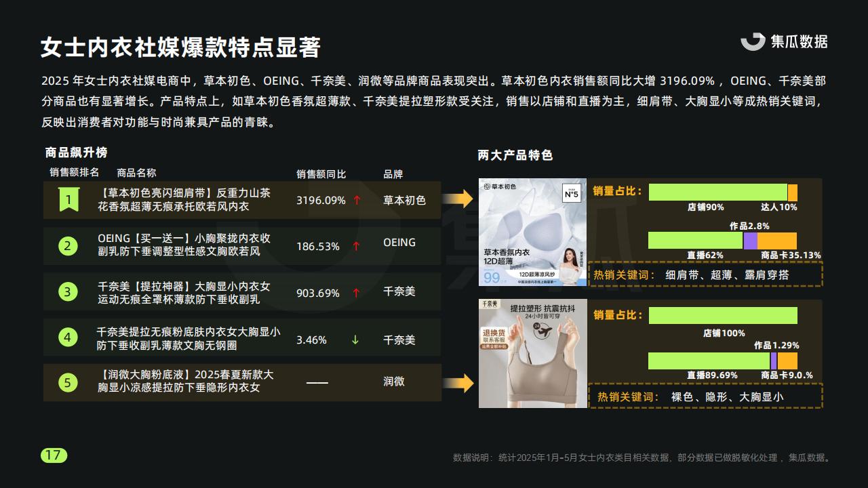This screenshot has height=488, width=868.
Task: Click green down arrow beside 3.46%
Action: pos(355,340)
